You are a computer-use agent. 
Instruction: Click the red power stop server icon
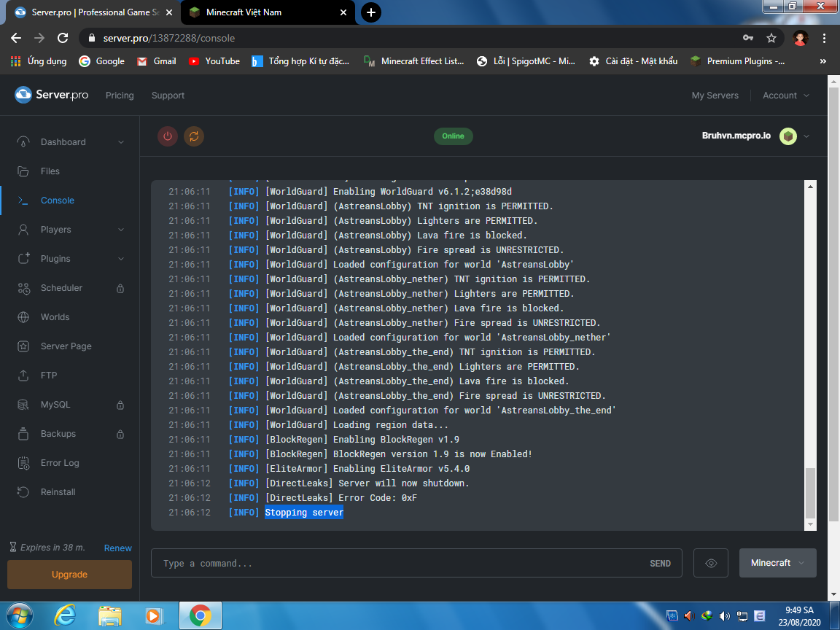pyautogui.click(x=167, y=136)
